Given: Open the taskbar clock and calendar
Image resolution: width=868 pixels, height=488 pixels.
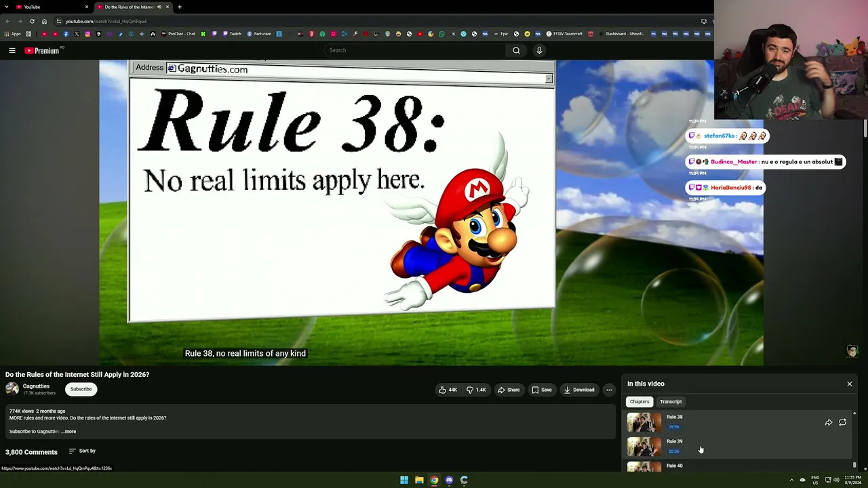Looking at the screenshot, I should [852, 480].
